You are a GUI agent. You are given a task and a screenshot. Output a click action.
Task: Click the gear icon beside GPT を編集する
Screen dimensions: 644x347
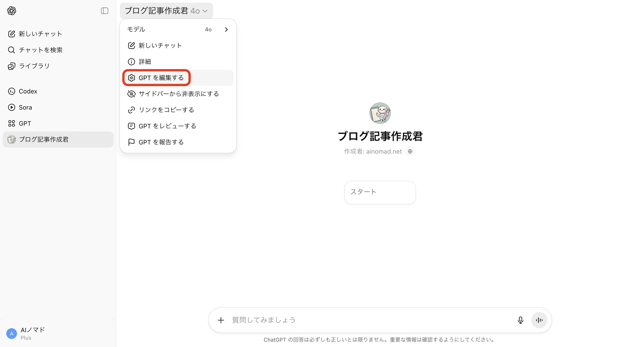point(131,78)
